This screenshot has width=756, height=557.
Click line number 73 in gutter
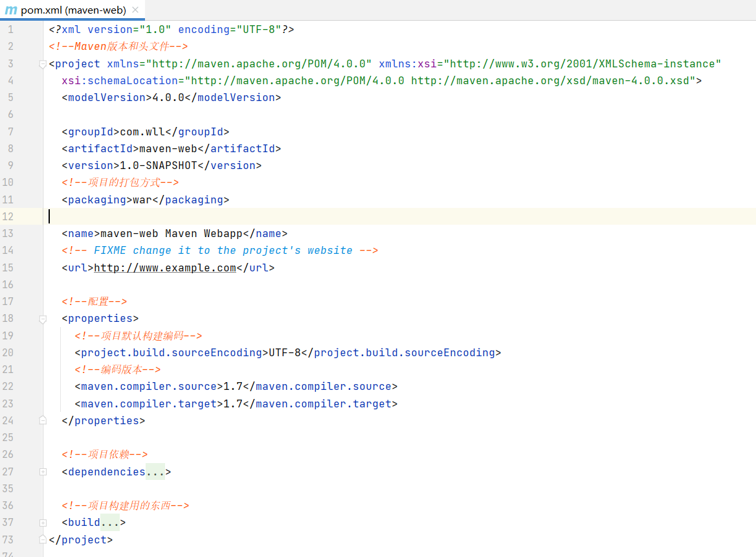click(8, 540)
